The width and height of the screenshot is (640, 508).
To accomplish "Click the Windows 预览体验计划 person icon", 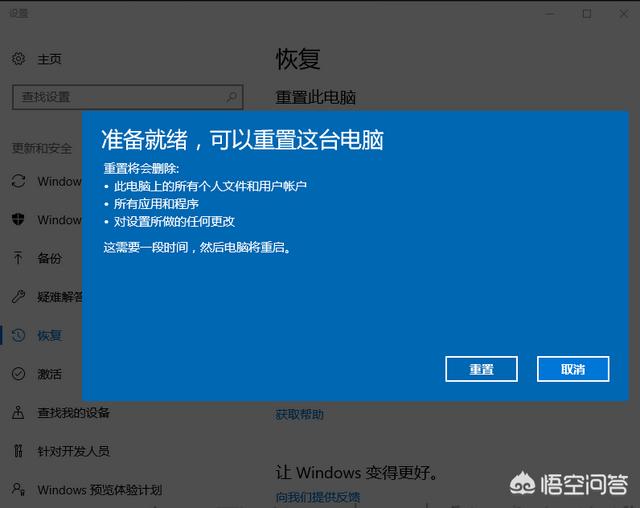I will (x=18, y=489).
